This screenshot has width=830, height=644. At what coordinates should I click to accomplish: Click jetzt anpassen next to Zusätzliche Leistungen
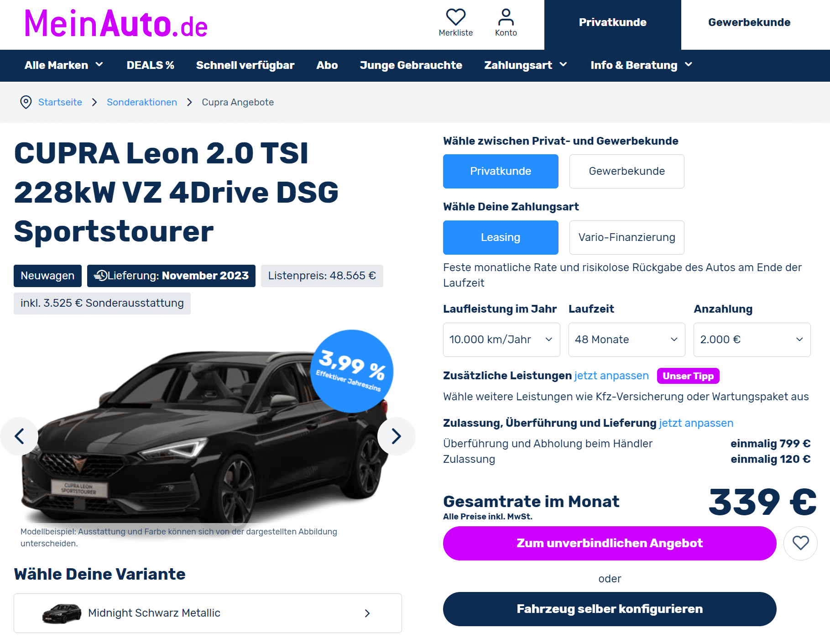point(611,376)
